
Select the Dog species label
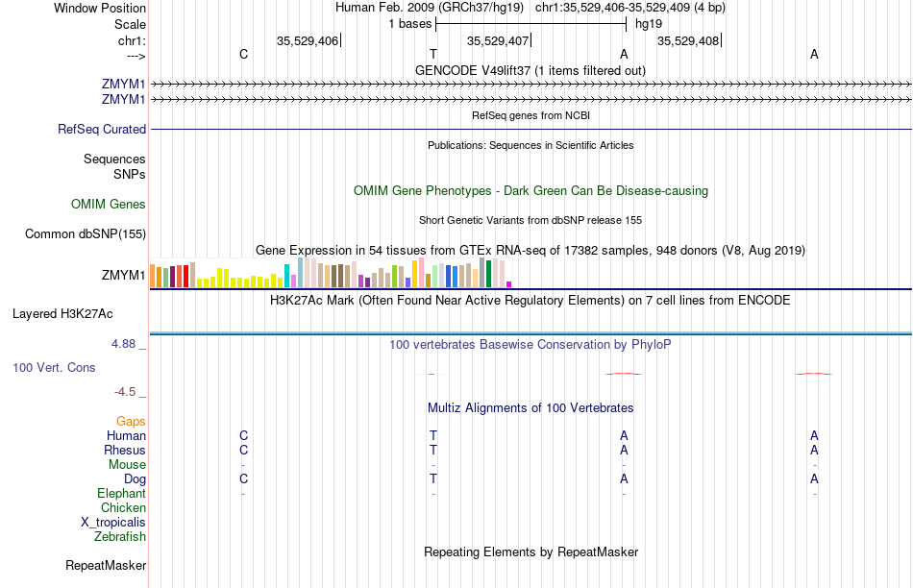click(x=135, y=479)
